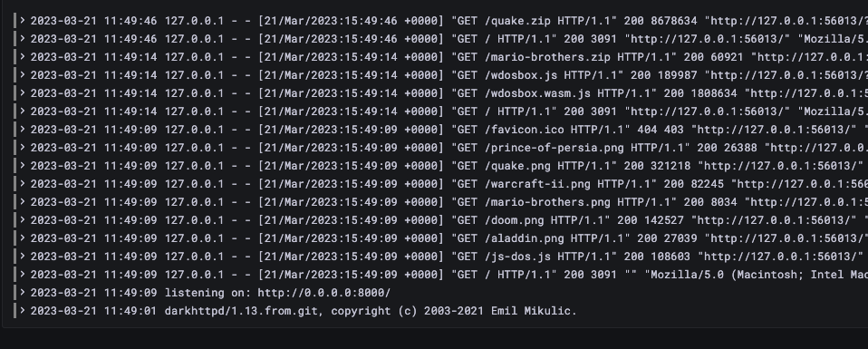Expand the mario-brothers.zip log row chevron
This screenshot has width=868, height=349.
point(23,56)
